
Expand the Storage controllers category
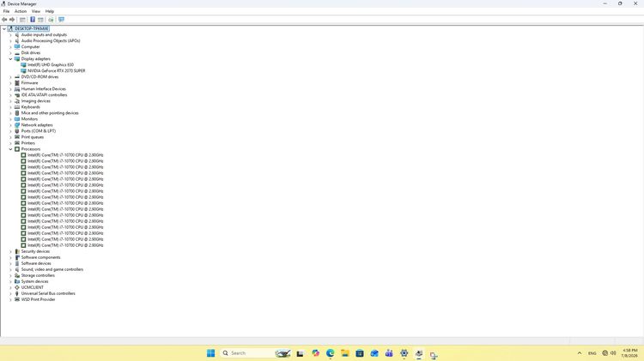coord(10,275)
